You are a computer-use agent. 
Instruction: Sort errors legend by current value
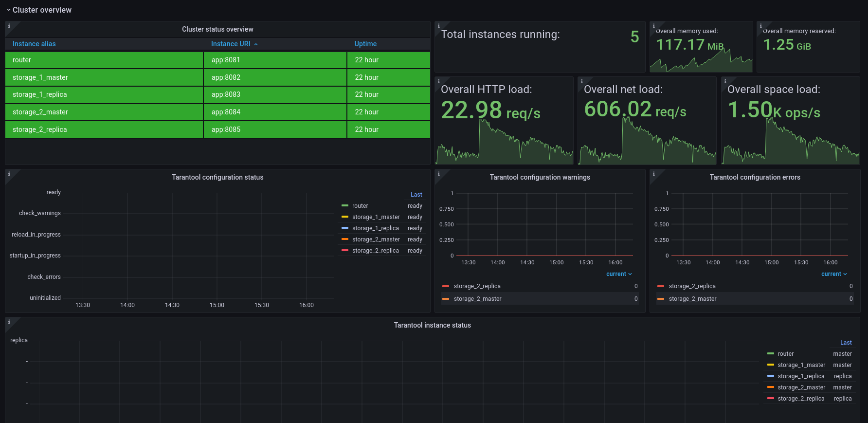point(834,274)
